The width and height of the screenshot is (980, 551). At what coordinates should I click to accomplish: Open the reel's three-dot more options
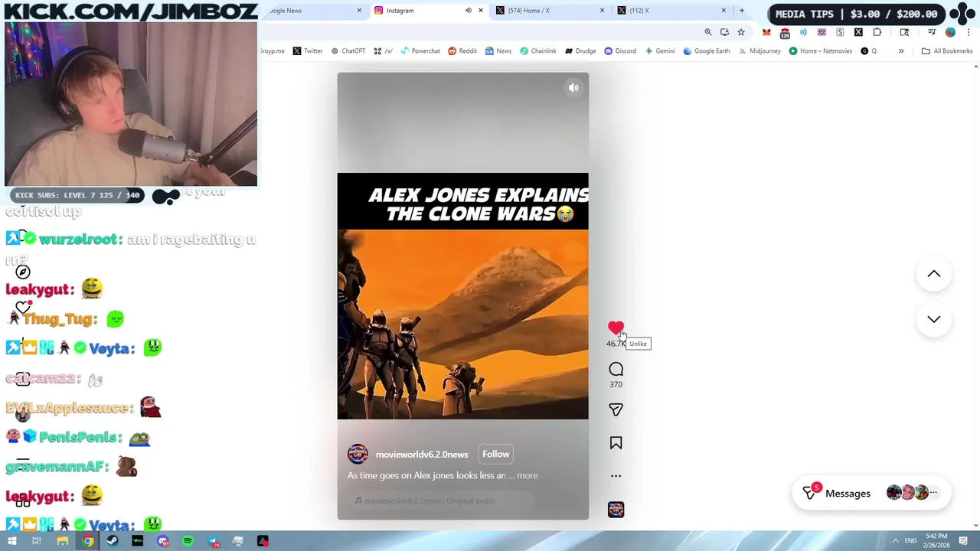pyautogui.click(x=616, y=476)
